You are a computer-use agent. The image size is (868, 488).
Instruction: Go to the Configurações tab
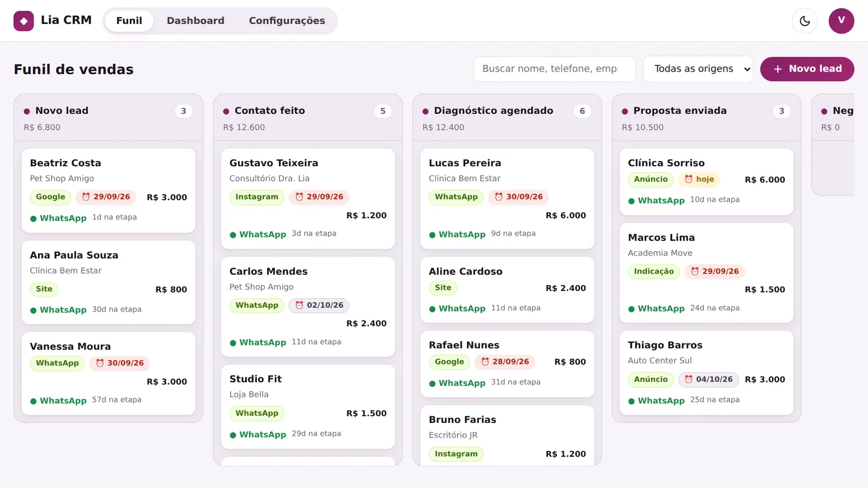coord(287,21)
